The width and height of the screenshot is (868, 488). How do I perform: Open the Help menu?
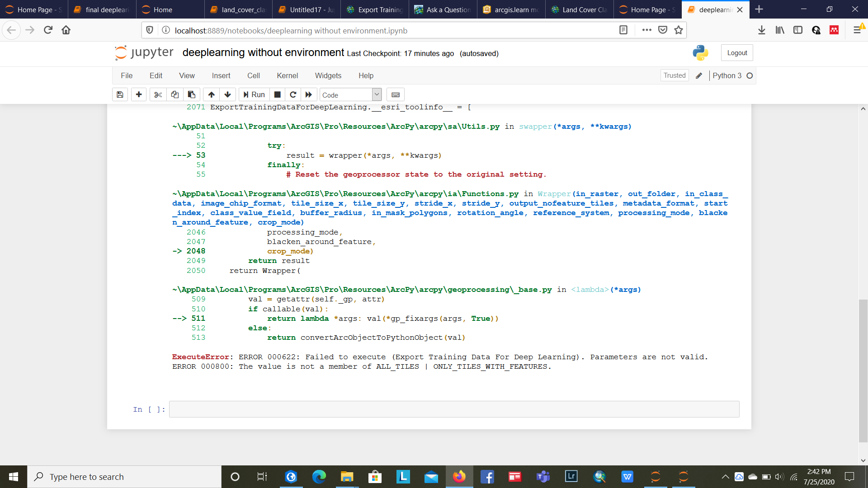tap(366, 75)
